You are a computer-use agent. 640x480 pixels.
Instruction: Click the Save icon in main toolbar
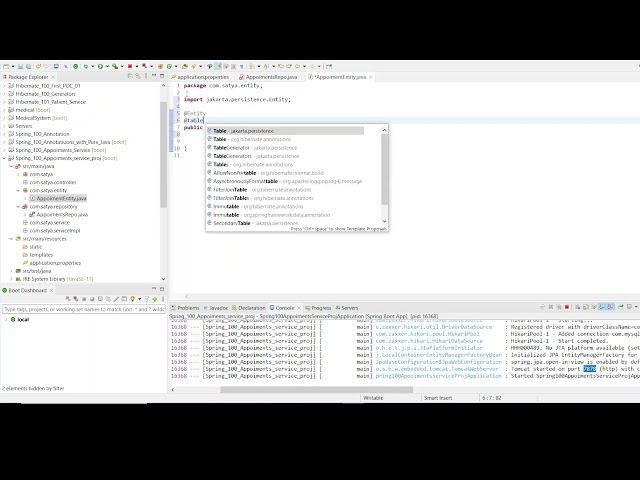20,66
